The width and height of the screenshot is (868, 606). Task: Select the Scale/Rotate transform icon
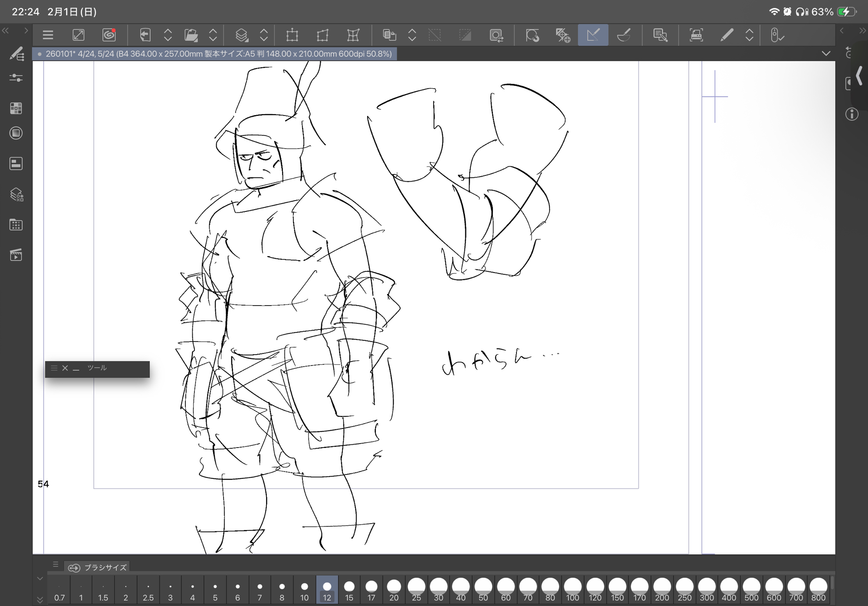point(292,35)
